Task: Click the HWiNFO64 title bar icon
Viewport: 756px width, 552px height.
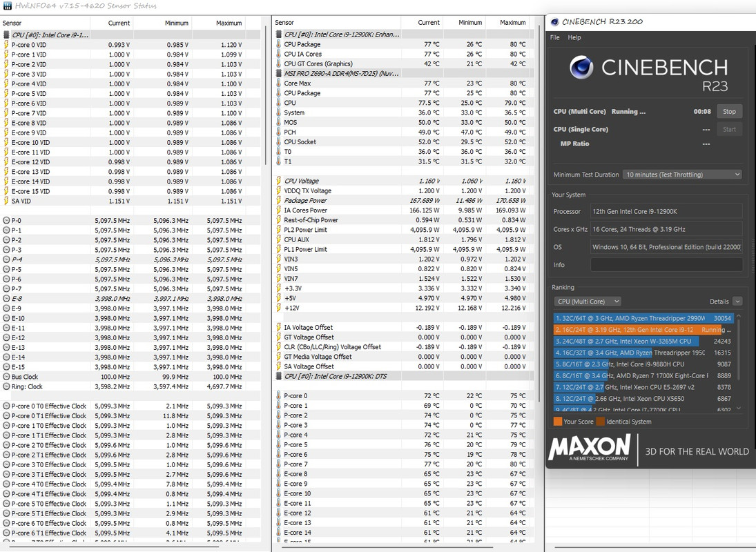Action: [x=7, y=5]
